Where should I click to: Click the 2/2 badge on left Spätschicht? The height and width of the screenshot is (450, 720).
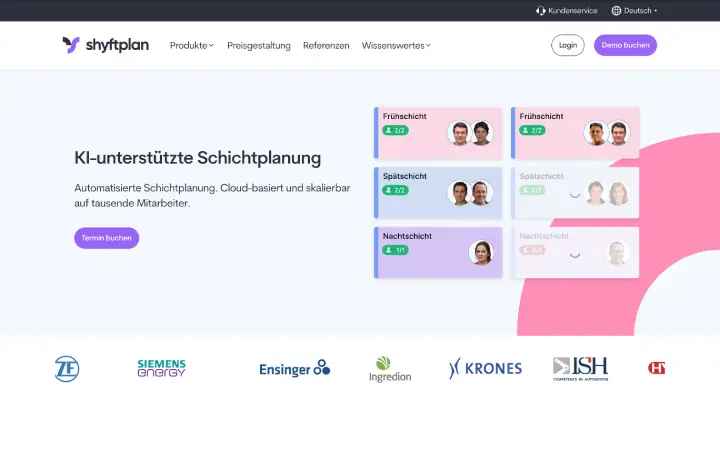(x=395, y=190)
